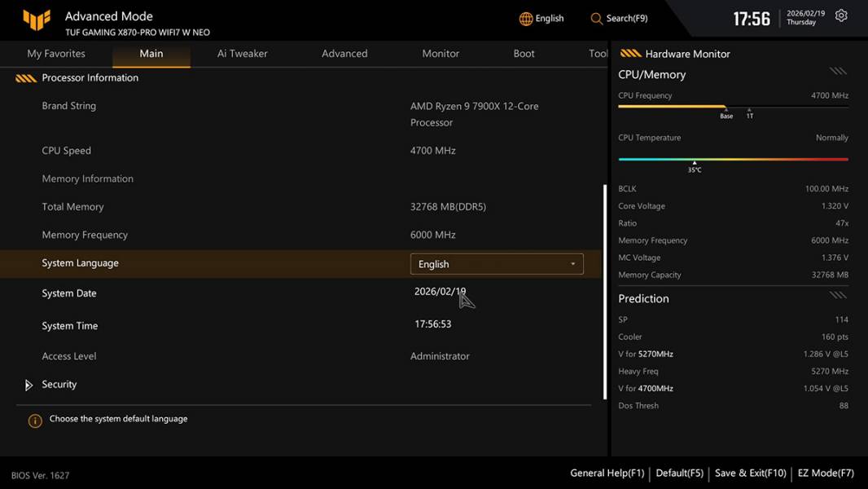Click the Search magnifier icon
868x489 pixels.
pos(597,19)
